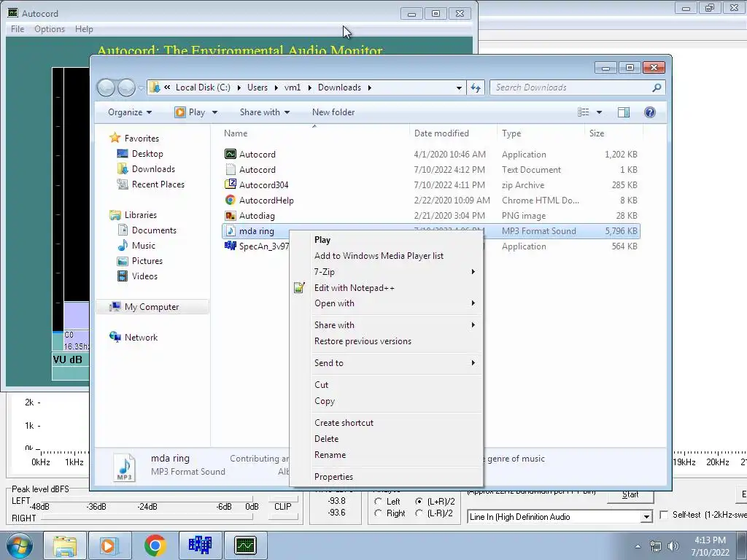747x560 pixels.
Task: Click the network tray icon
Action: click(656, 546)
